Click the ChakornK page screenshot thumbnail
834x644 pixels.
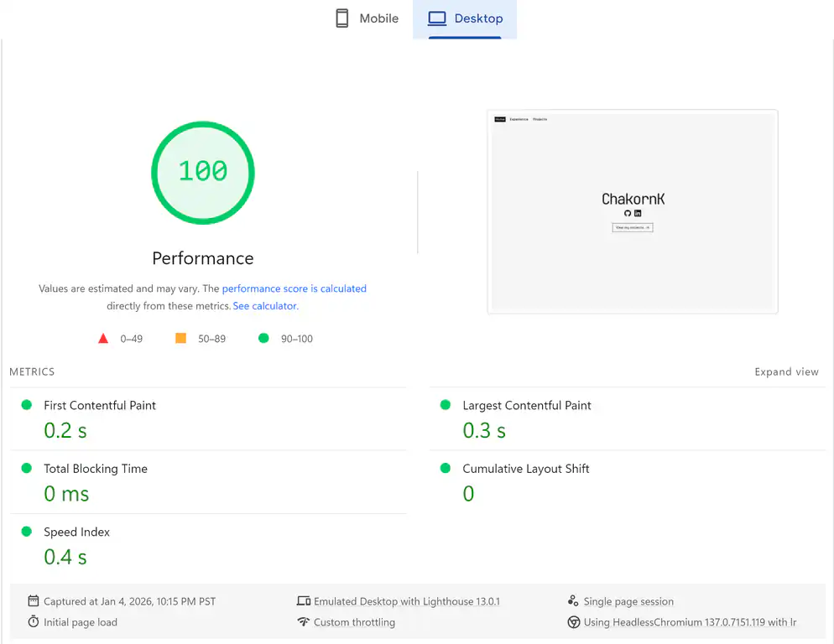[x=632, y=211]
